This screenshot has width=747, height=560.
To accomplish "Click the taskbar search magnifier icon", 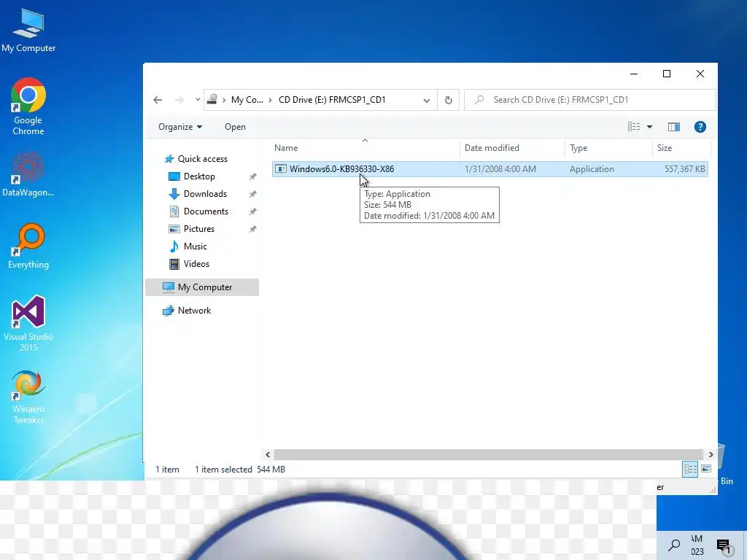I will coord(673,545).
